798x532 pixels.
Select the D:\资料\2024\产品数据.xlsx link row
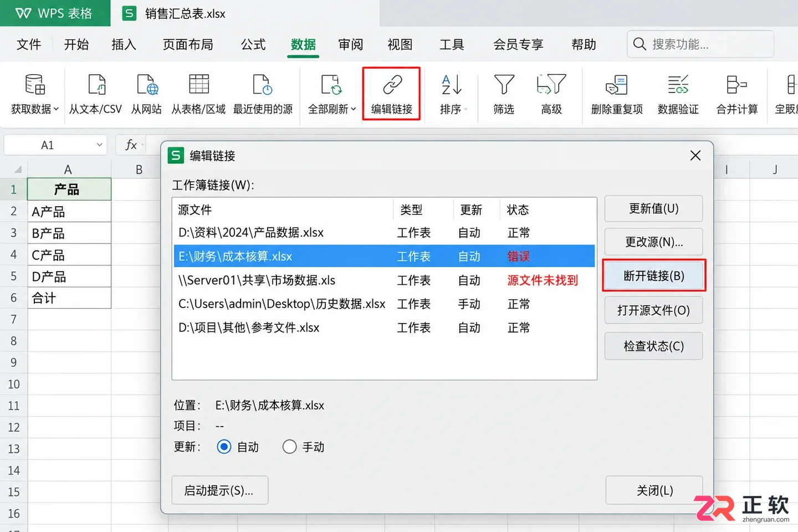click(384, 233)
